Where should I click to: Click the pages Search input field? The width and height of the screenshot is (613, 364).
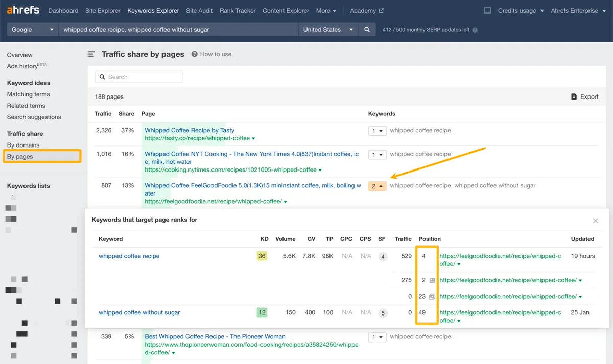tap(138, 77)
